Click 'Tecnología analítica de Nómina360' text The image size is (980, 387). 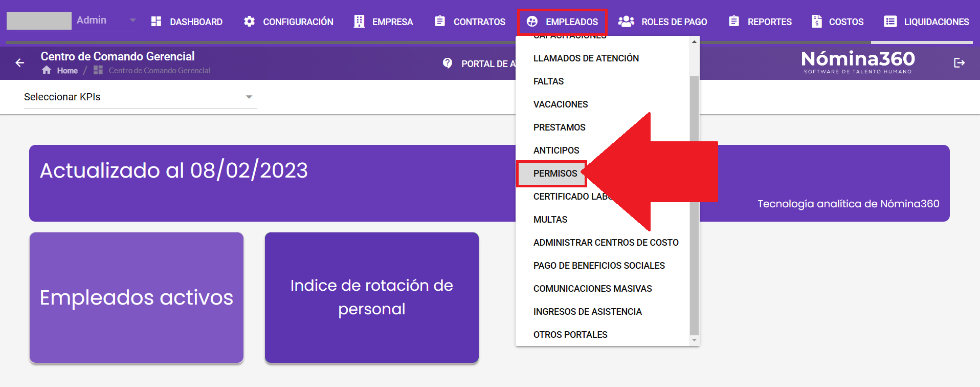click(849, 204)
